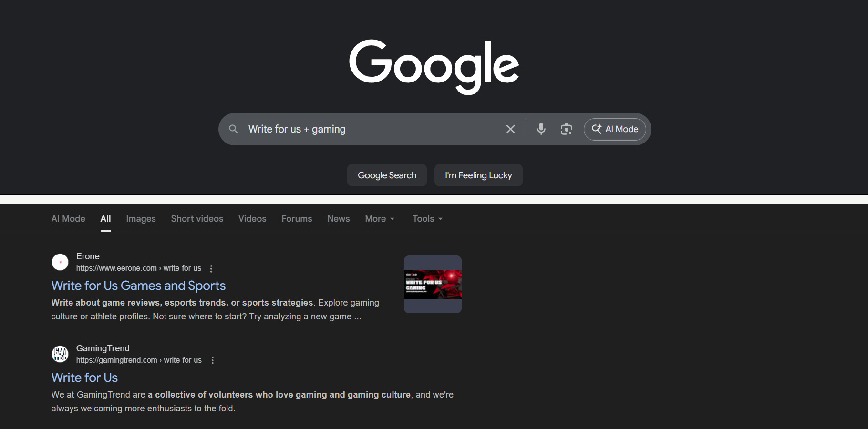Click the GamingTrend site favicon
Screen dimensions: 868x429
[60, 354]
